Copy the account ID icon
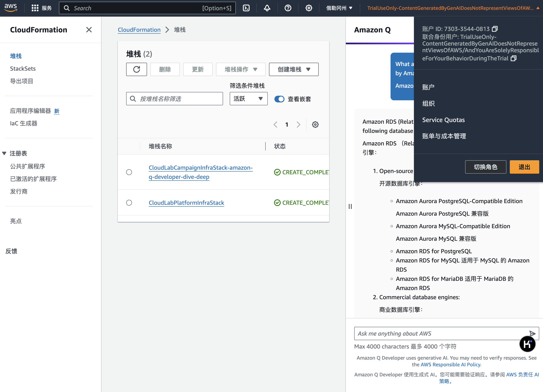Screen dimensions: 543x392 point(495,29)
